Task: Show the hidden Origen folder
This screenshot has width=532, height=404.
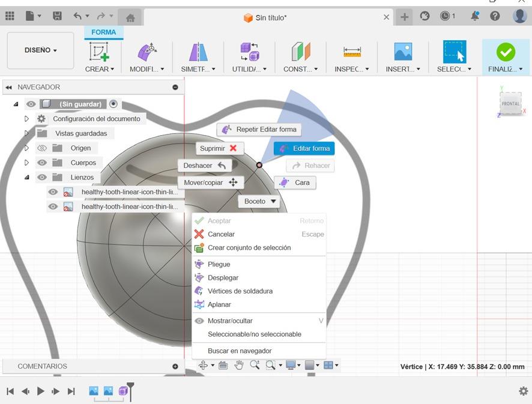Action: pyautogui.click(x=42, y=148)
